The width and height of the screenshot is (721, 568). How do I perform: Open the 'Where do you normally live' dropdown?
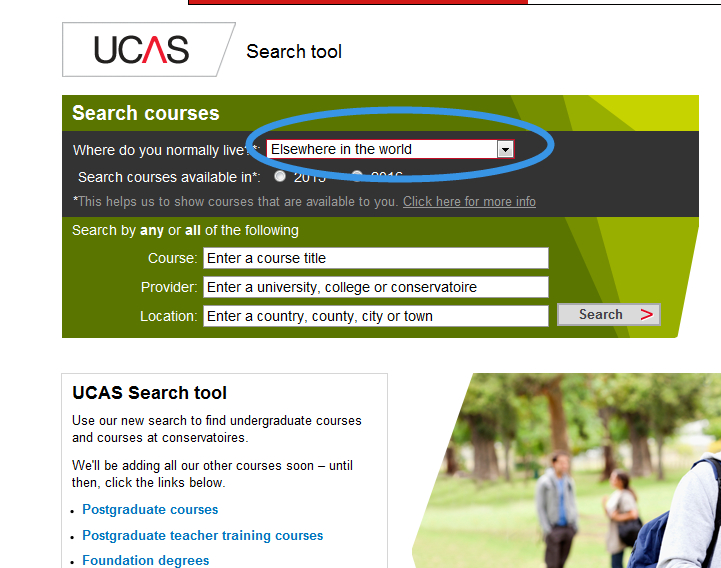click(390, 149)
